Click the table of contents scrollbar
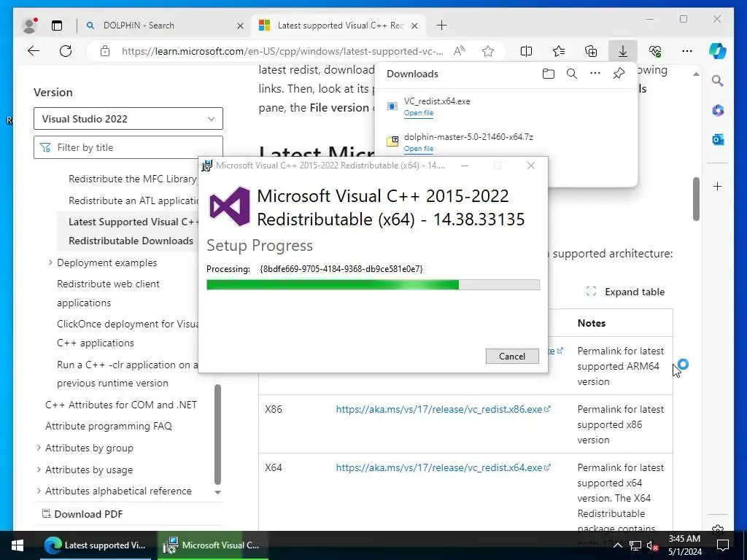Screen dimensions: 747x560 [217, 435]
